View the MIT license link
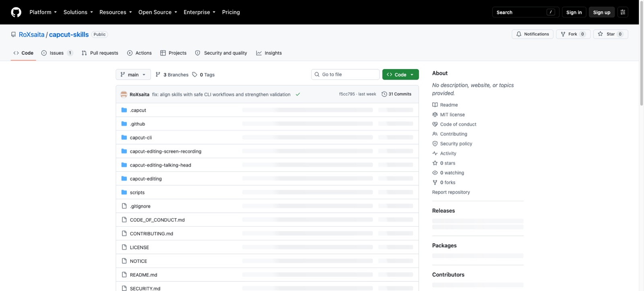Viewport: 644px width, 291px height. click(448, 115)
